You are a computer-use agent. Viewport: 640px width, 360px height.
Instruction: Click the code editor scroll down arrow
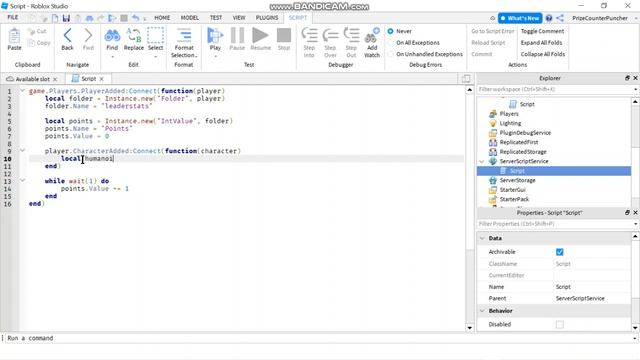[469, 327]
